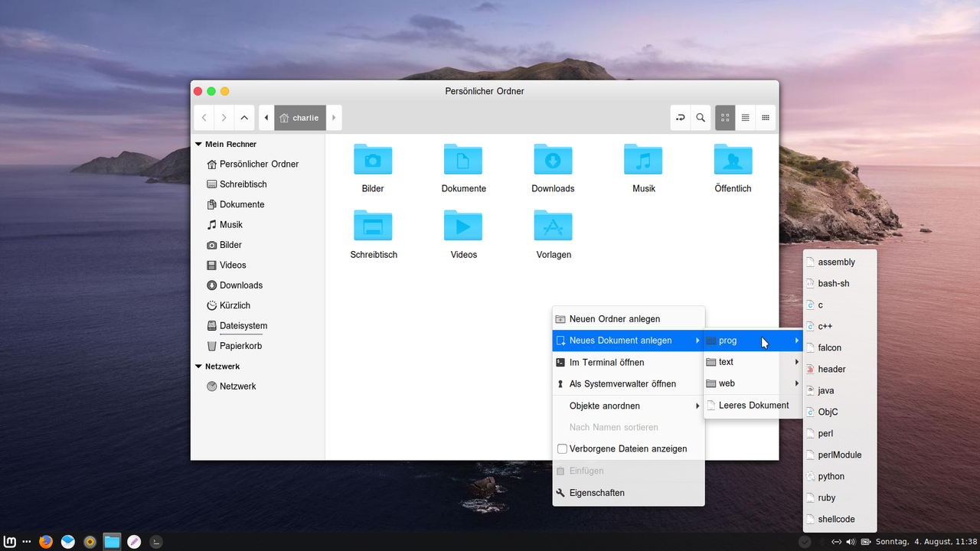Collapse the Netzwerk sidebar section
Screen dimensions: 980x551
coord(198,367)
